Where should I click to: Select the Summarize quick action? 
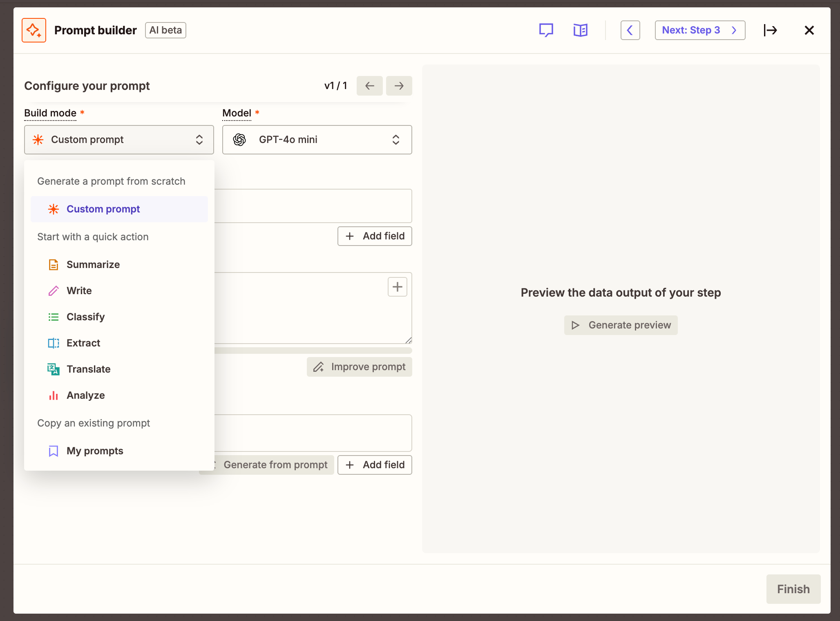coord(94,264)
